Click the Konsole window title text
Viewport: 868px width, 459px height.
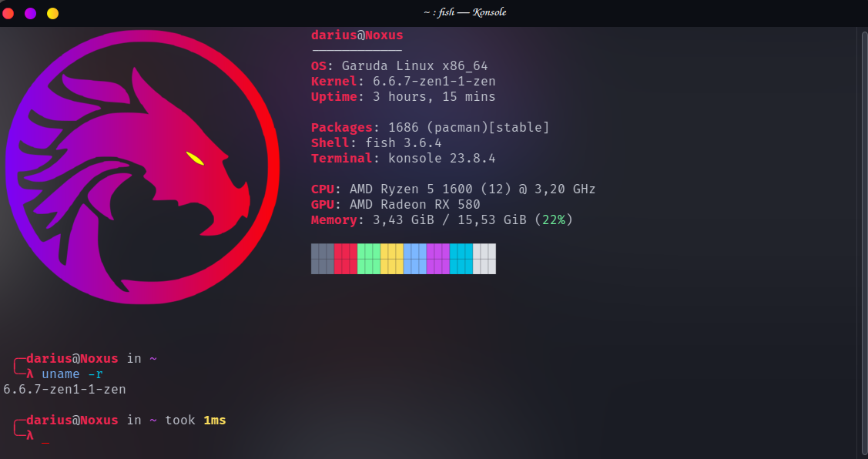(x=465, y=12)
